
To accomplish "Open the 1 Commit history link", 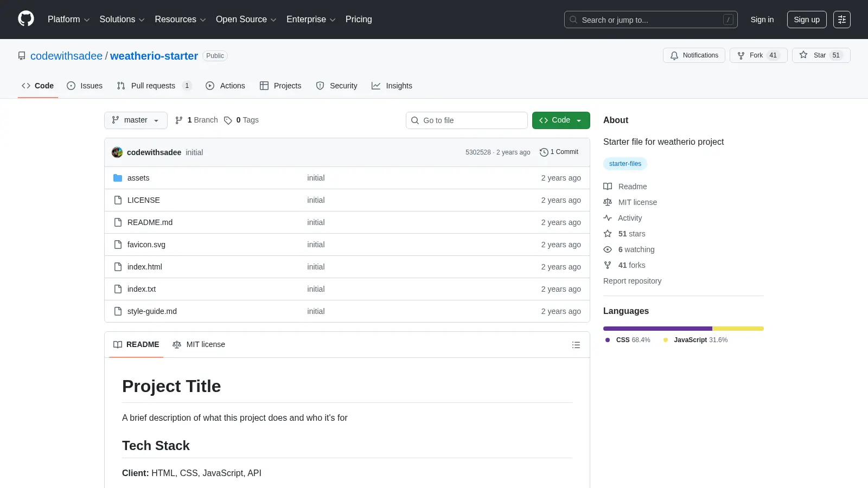I will click(559, 152).
